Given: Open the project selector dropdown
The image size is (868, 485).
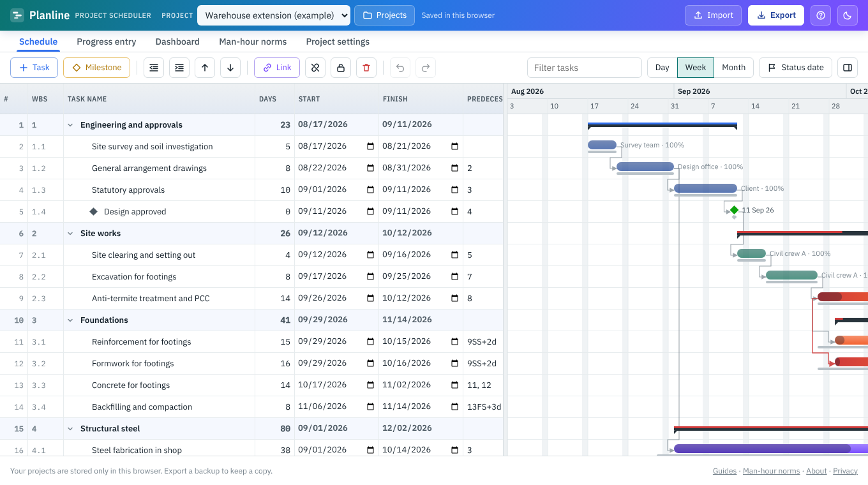Looking at the screenshot, I should (x=274, y=15).
